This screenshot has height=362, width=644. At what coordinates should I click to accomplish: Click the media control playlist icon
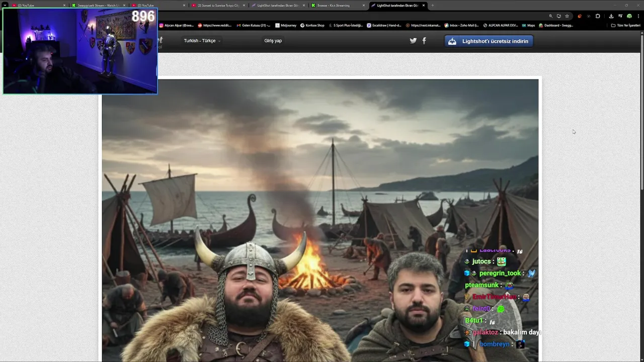click(x=620, y=16)
